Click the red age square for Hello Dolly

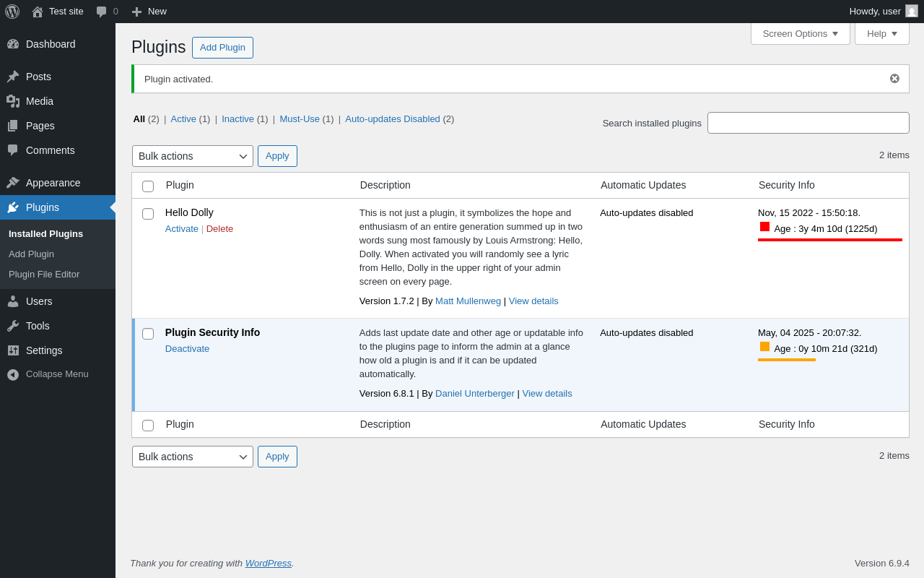pos(764,227)
